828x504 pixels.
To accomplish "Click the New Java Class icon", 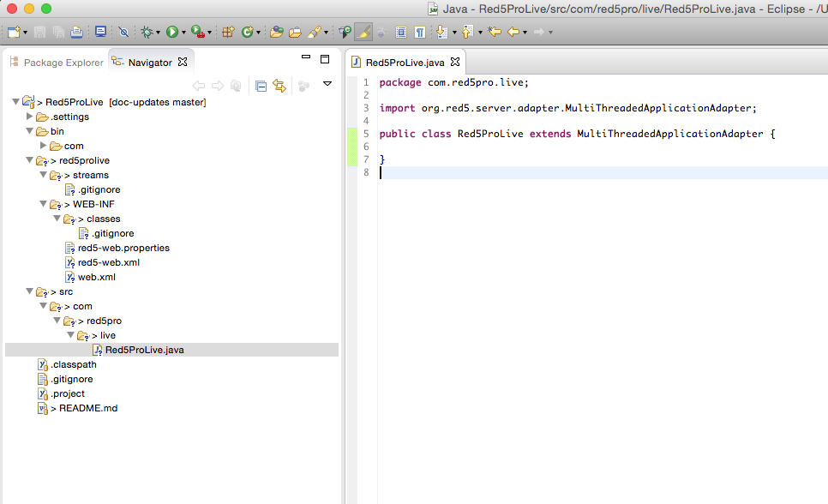I will point(247,33).
